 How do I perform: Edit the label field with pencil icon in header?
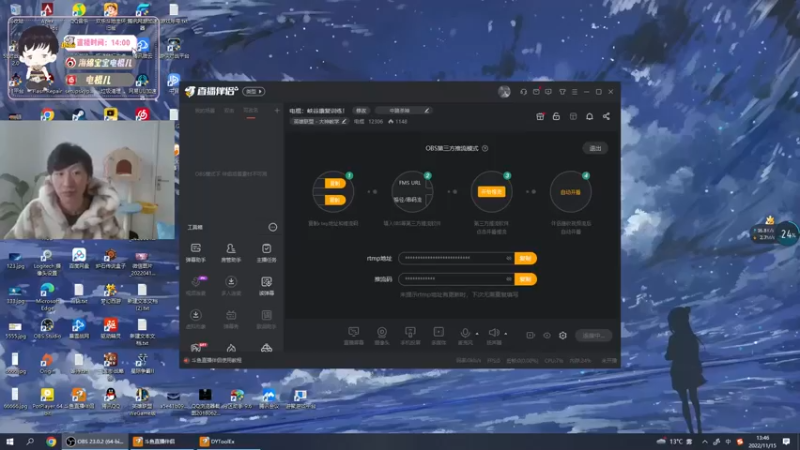click(x=403, y=110)
